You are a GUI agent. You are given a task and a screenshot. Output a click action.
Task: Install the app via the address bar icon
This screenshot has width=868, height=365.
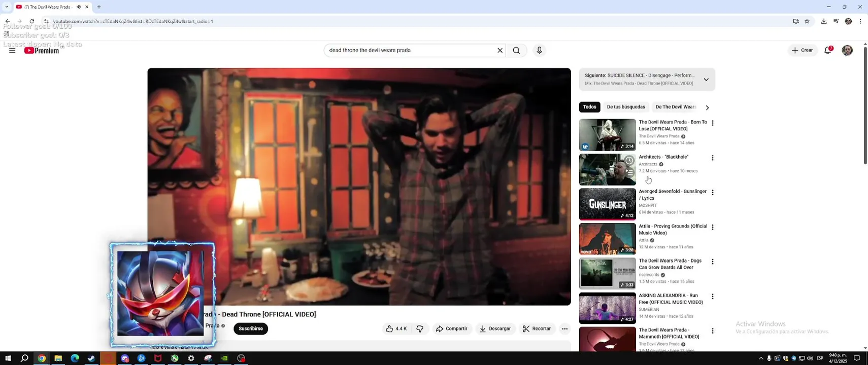[x=796, y=21]
